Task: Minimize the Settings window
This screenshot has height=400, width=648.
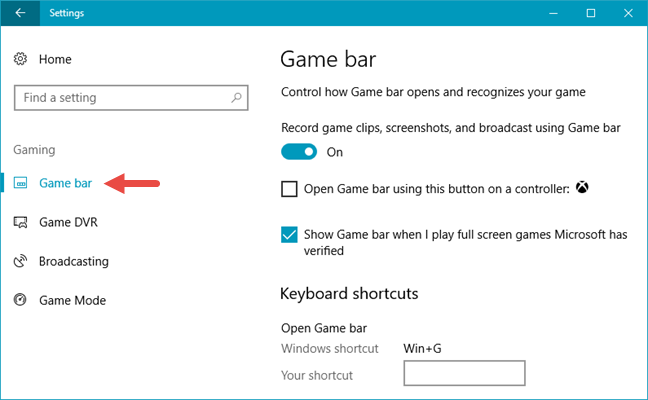Action: coord(553,13)
